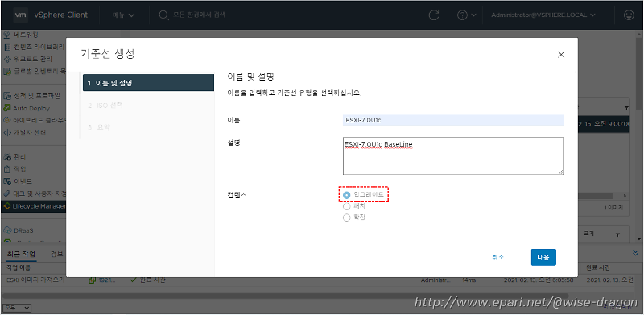Select the 업그레이드 radio button
644x315 pixels.
coord(347,195)
